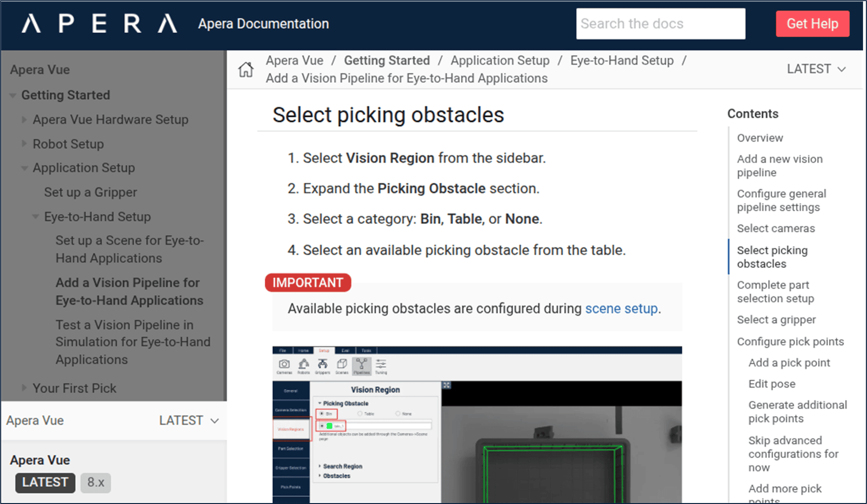The height and width of the screenshot is (504, 867).
Task: Click the fullscreen expand icon on camera view
Action: click(447, 385)
